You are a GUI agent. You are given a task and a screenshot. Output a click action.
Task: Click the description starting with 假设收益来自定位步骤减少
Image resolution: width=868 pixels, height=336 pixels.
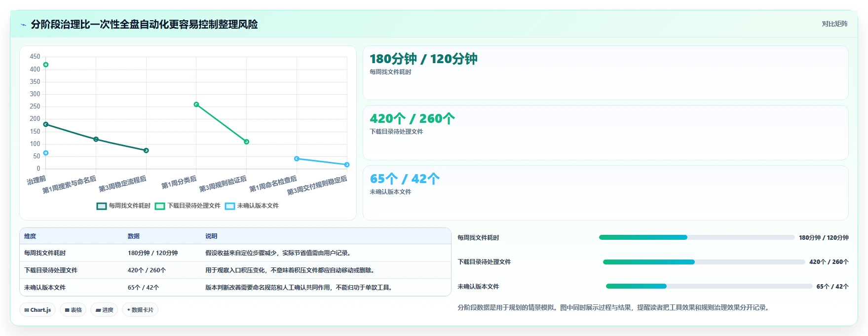tap(279, 253)
